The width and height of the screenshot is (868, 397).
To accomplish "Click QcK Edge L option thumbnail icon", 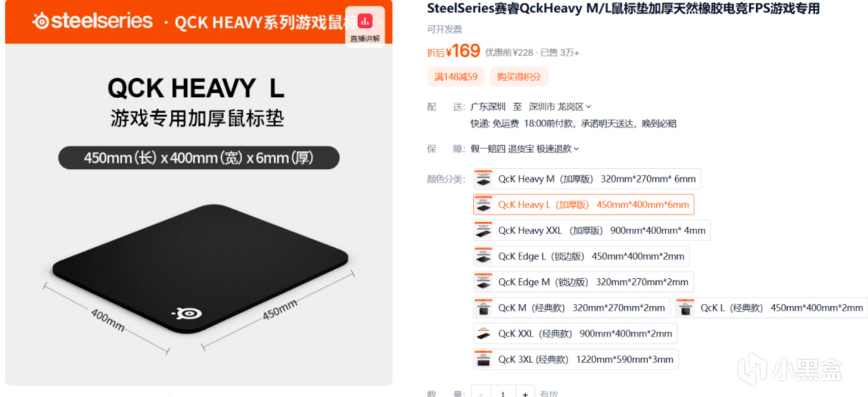I will 484,256.
